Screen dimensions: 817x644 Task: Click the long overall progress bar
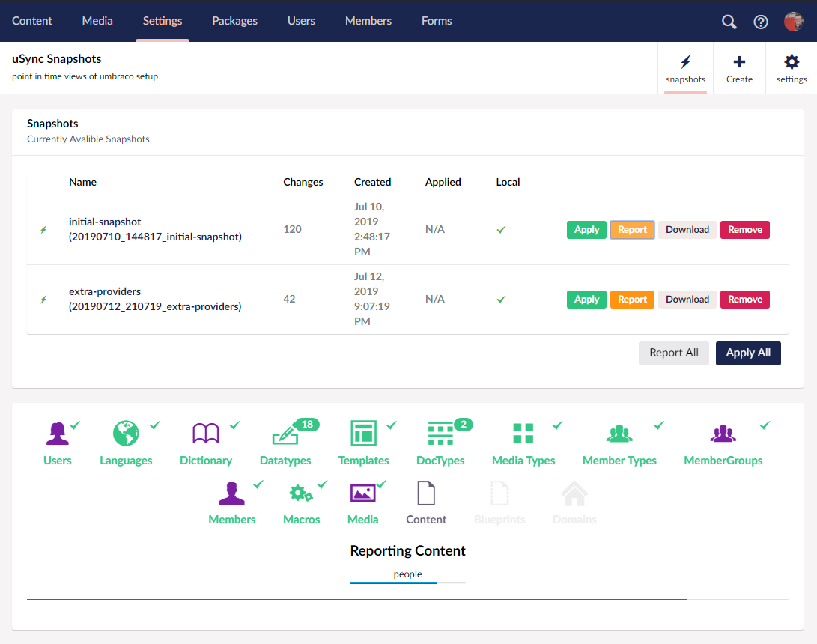(x=407, y=600)
